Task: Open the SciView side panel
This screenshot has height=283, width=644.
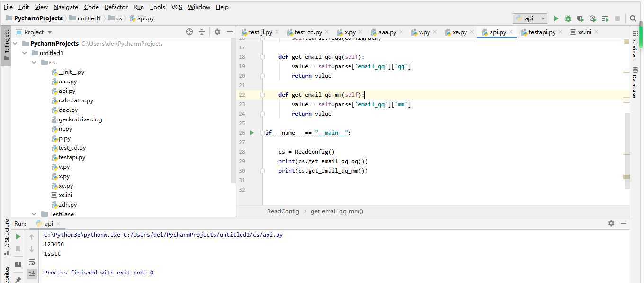Action: pyautogui.click(x=635, y=45)
